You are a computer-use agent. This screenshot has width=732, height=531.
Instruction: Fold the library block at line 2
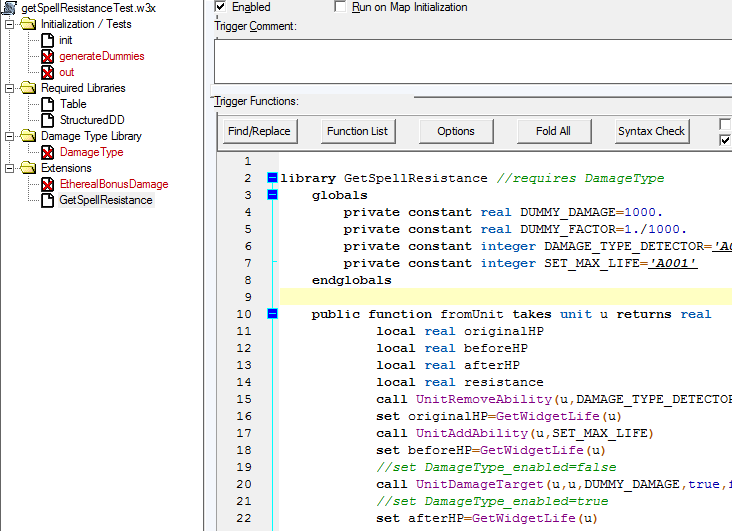click(272, 177)
